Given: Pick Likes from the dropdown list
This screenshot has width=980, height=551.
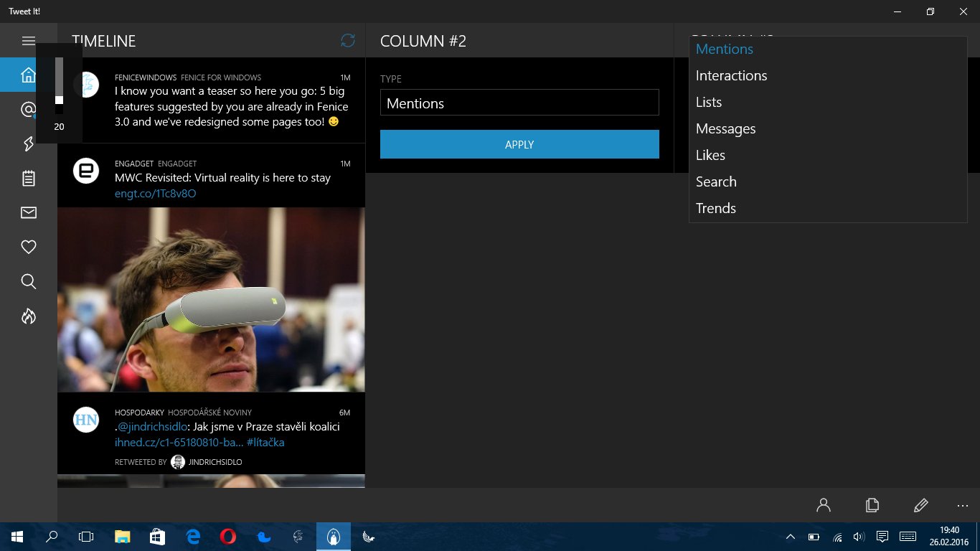Looking at the screenshot, I should (828, 156).
